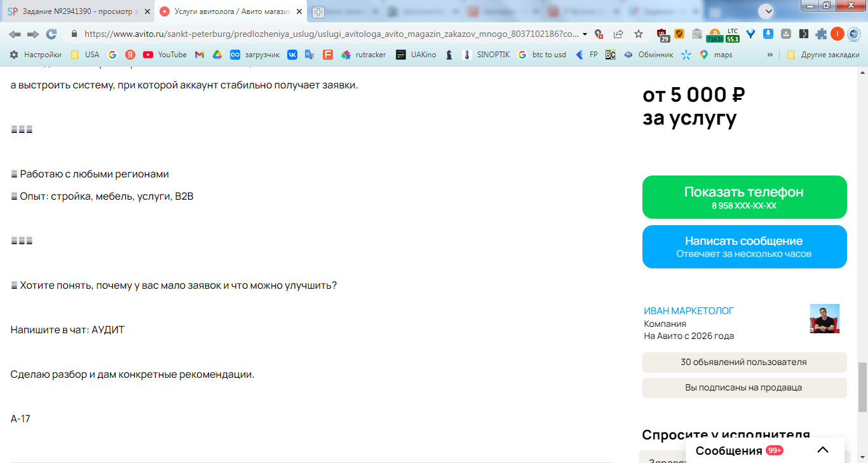Open the rutracker bookmark
This screenshot has width=868, height=463.
tap(363, 55)
